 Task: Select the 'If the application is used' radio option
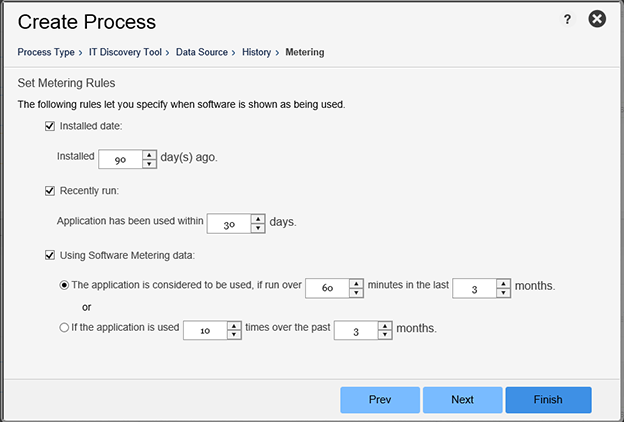click(x=65, y=327)
